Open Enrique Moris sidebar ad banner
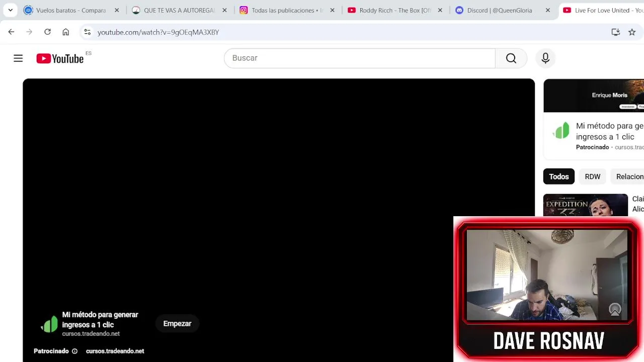644x362 pixels. pos(594,96)
